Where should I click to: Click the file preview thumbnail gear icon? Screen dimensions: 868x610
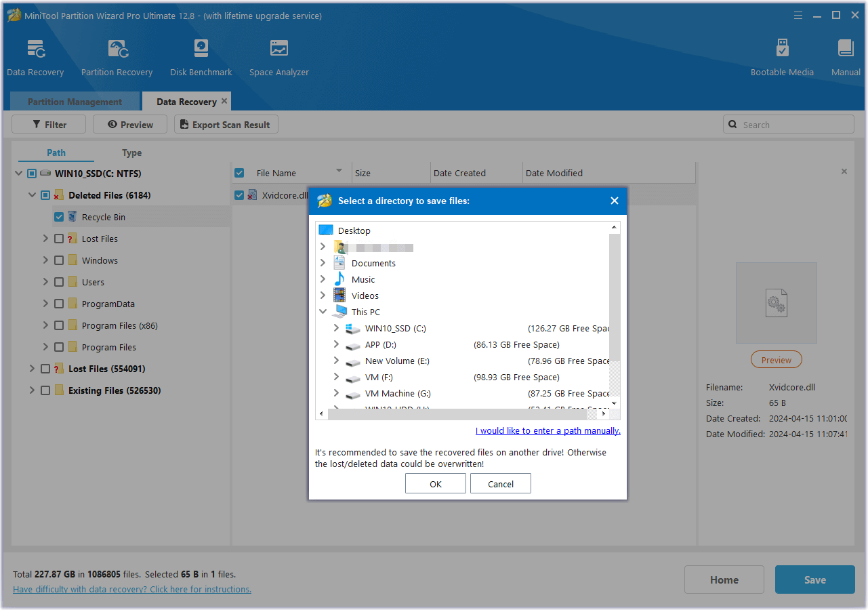pyautogui.click(x=777, y=303)
